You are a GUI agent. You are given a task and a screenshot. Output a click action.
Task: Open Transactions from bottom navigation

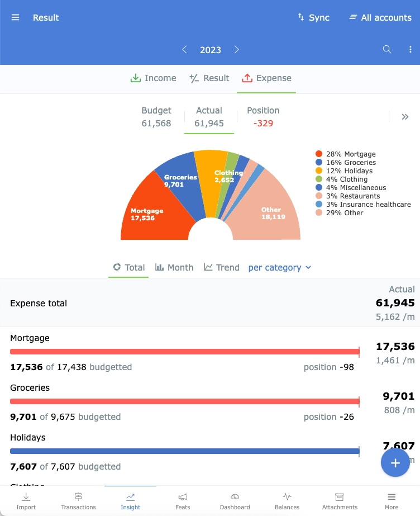(78, 501)
